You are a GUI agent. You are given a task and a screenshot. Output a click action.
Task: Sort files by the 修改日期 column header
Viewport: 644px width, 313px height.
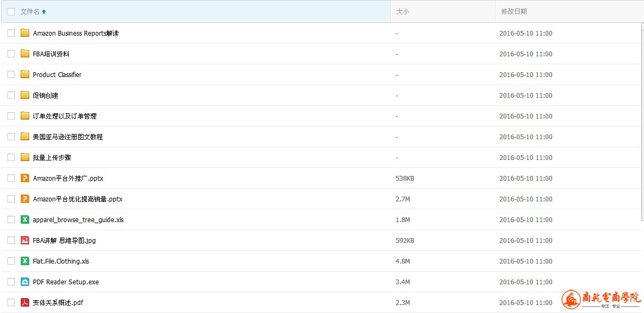(x=514, y=12)
